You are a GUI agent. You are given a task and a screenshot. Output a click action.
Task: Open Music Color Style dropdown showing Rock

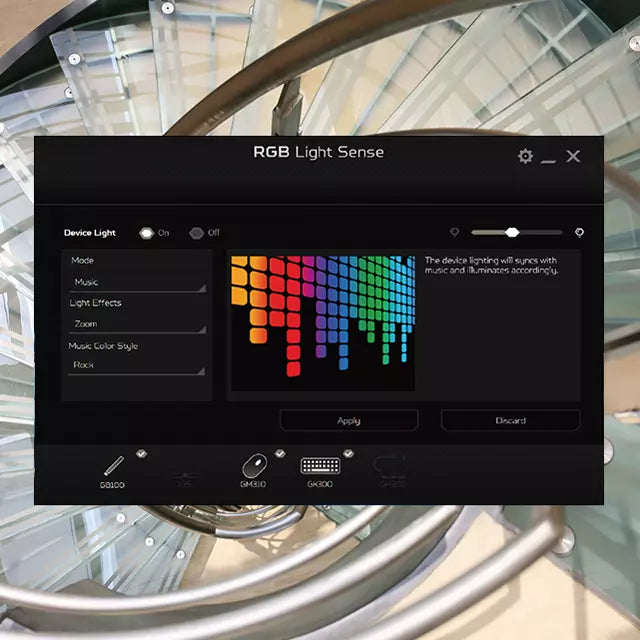[x=137, y=366]
